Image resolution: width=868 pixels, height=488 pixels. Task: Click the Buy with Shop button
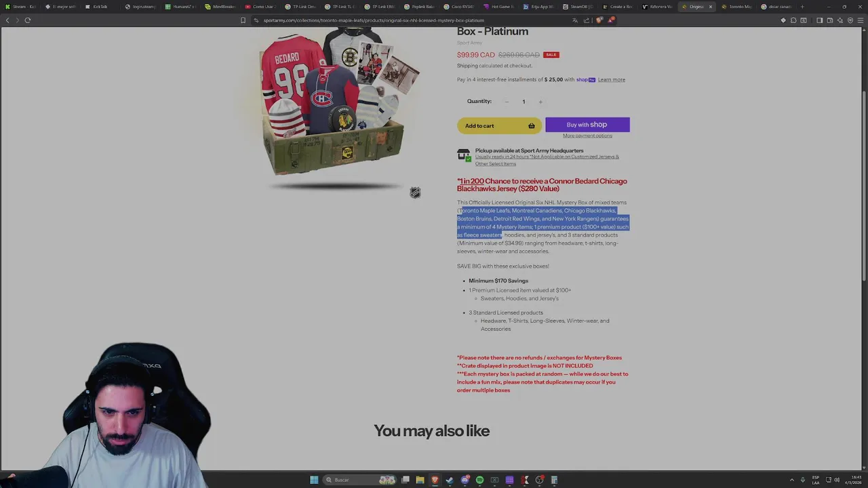click(587, 125)
